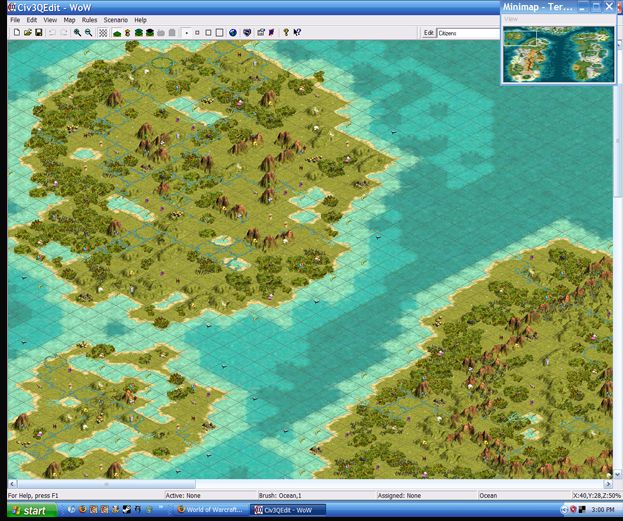The image size is (623, 521).
Task: Save the scenario with floppy icon
Action: pos(39,33)
